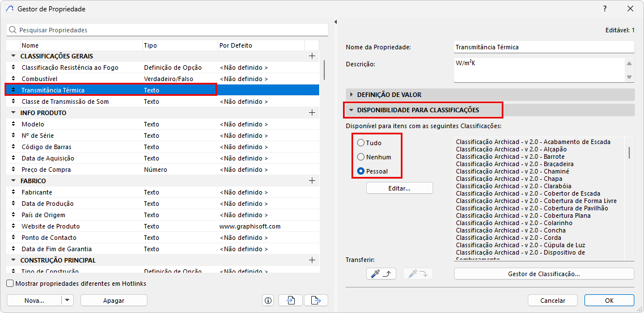Select Classificação Resistência ao Fogo row
This screenshot has height=313, width=644.
click(163, 67)
